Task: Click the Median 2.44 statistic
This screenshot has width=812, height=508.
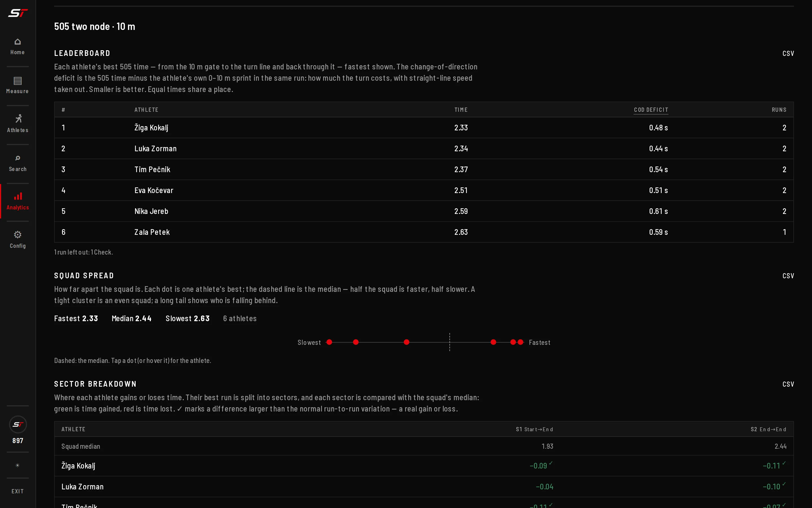Action: [132, 319]
